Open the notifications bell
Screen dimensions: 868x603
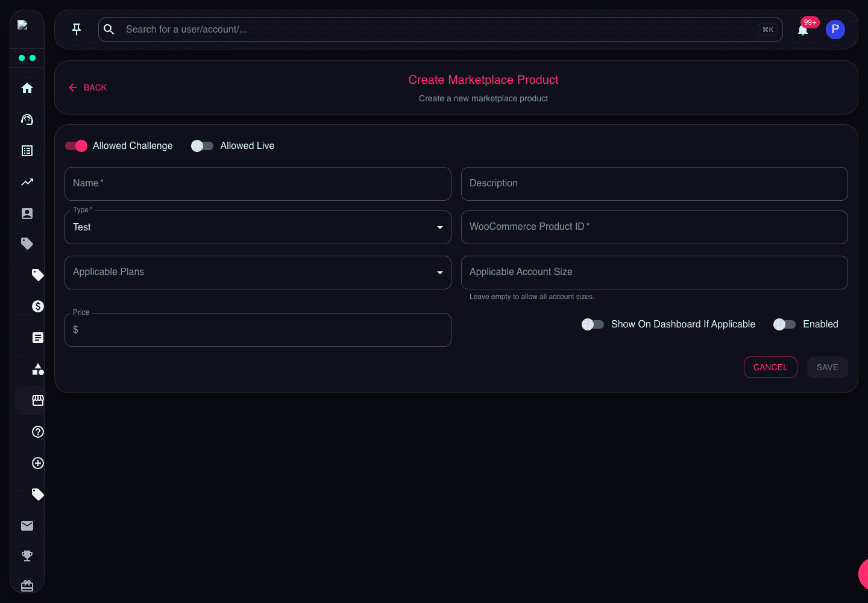tap(803, 30)
